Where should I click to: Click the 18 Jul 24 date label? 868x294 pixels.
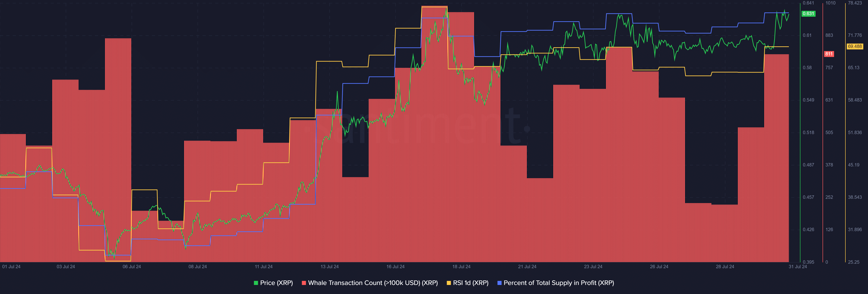click(461, 267)
